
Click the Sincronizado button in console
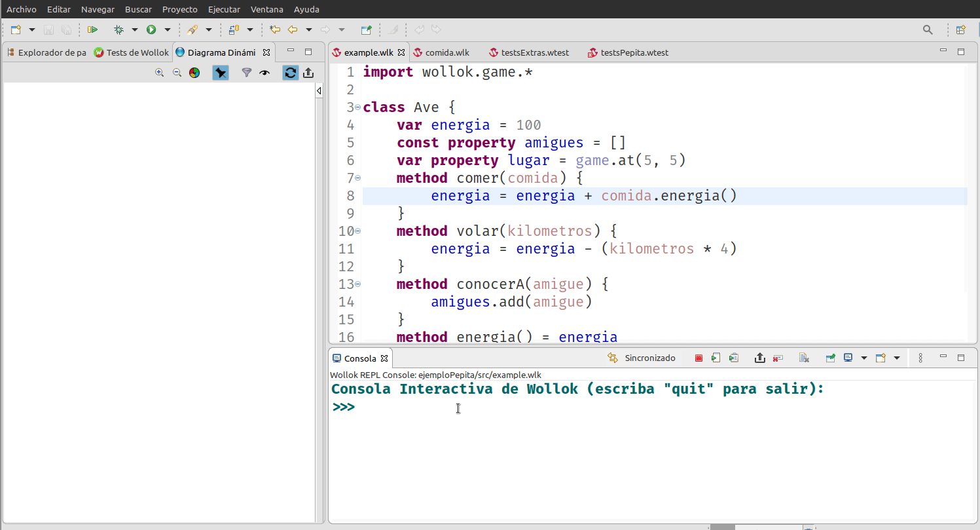coord(642,358)
